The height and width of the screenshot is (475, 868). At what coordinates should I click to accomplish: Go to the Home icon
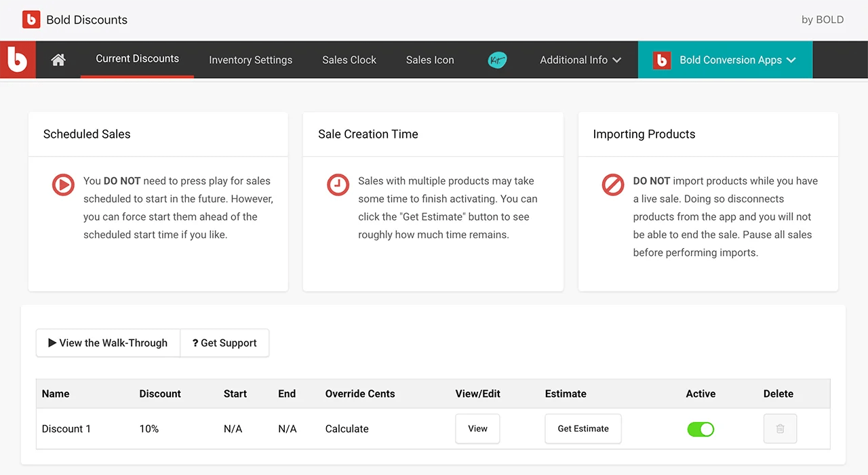(58, 60)
